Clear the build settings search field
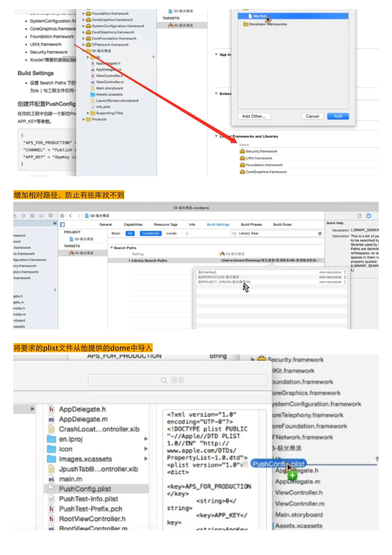 320,234
